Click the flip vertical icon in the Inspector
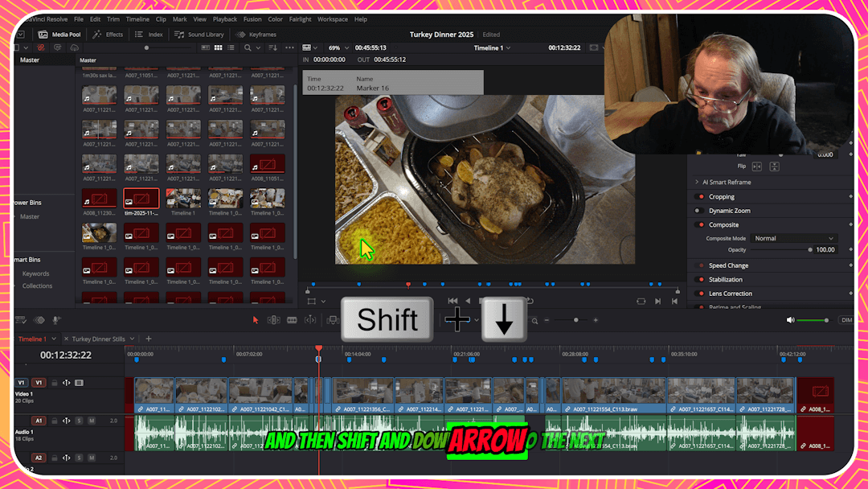The image size is (868, 489). pos(774,166)
